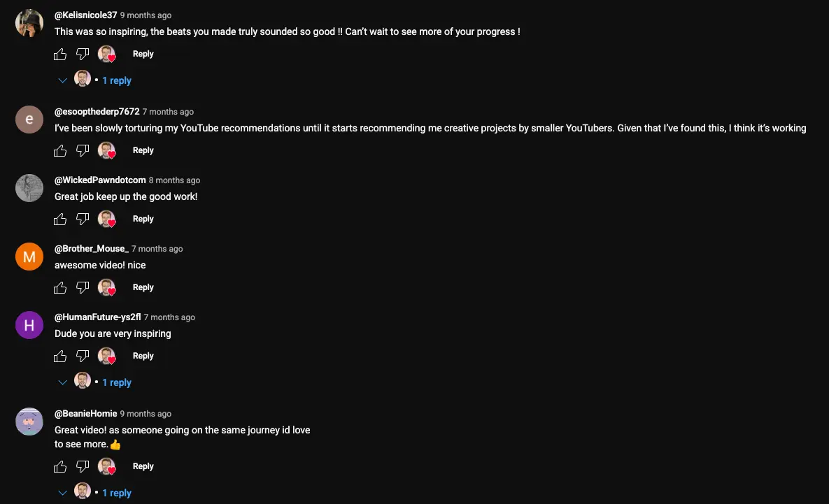Dislike the comment by @Kelisnicole37

[83, 54]
